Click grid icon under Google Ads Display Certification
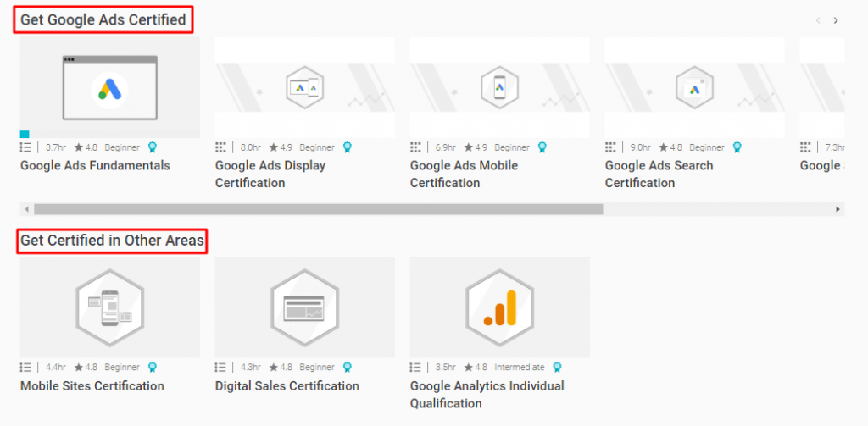This screenshot has height=426, width=868. click(x=220, y=147)
